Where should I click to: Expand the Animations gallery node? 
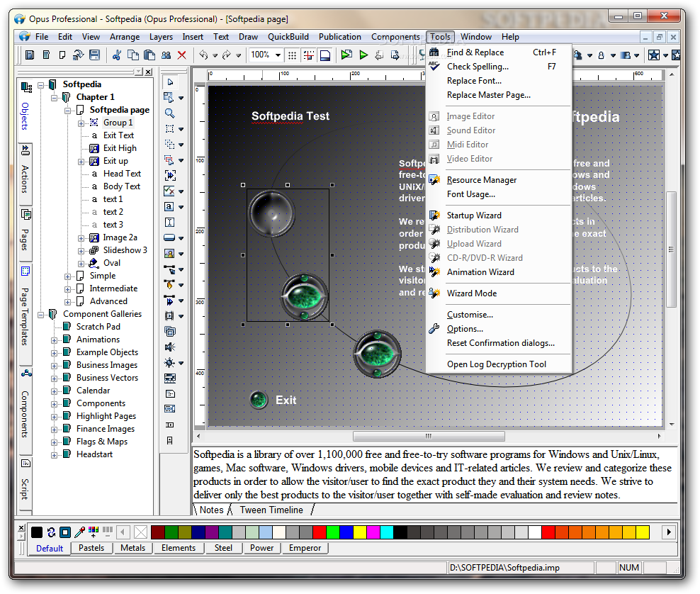point(54,340)
